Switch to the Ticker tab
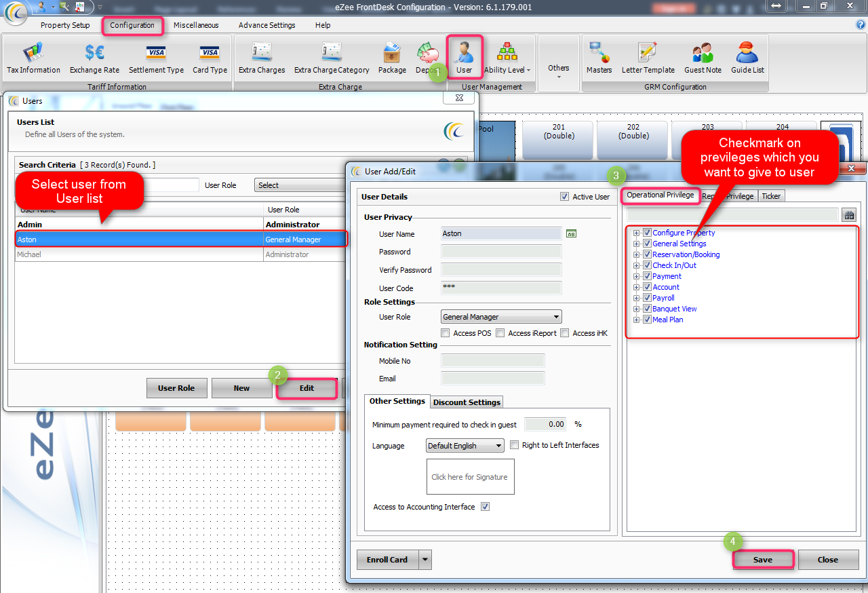 771,196
